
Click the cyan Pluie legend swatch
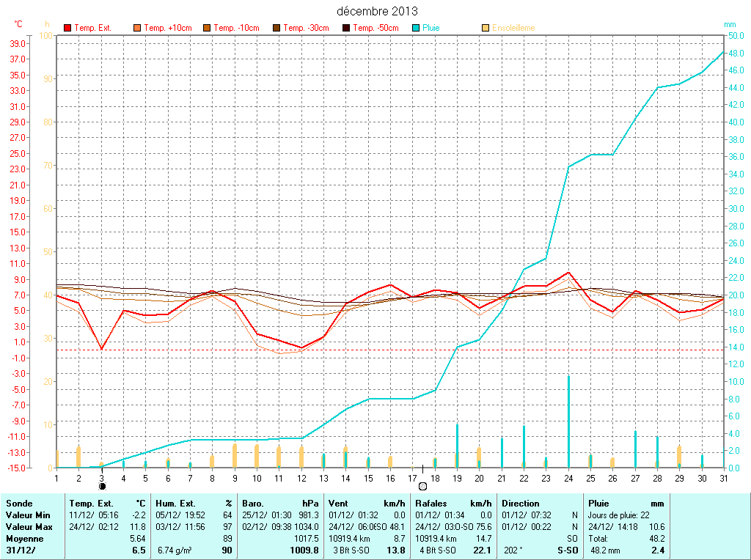coord(416,28)
